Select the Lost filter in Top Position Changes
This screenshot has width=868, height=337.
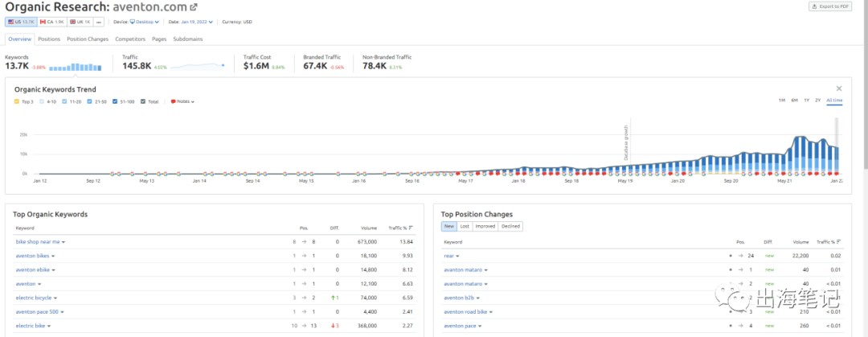465,226
